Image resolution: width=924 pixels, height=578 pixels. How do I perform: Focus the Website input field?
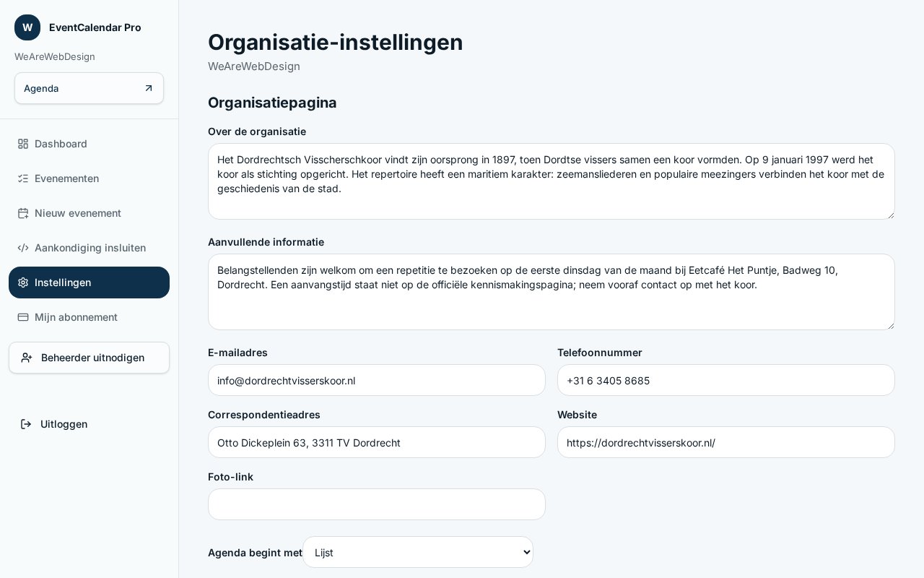coord(726,442)
